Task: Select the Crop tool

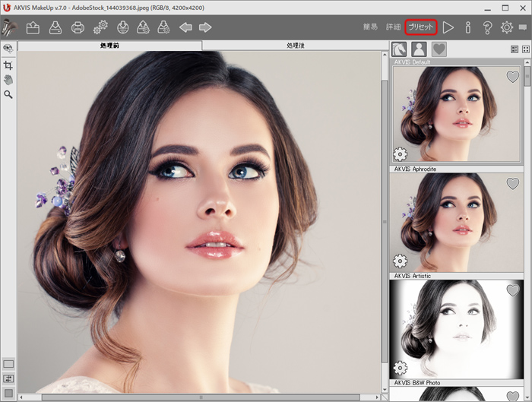Action: pos(8,65)
